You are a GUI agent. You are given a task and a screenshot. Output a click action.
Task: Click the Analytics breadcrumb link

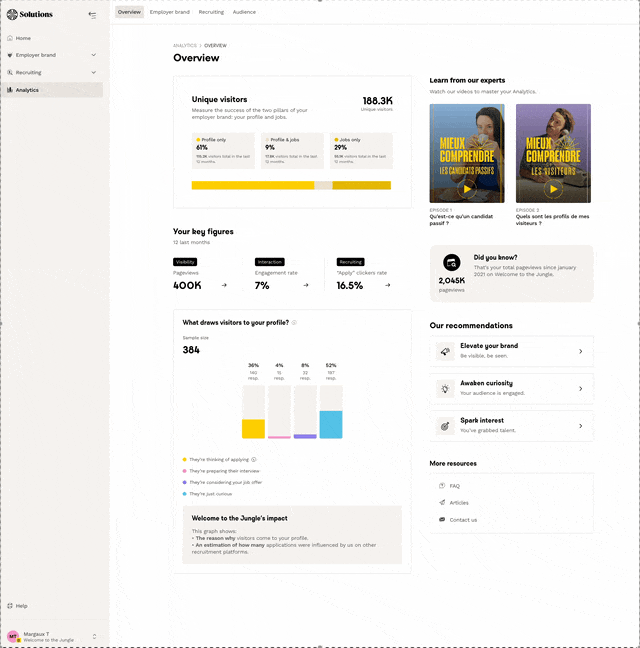184,45
